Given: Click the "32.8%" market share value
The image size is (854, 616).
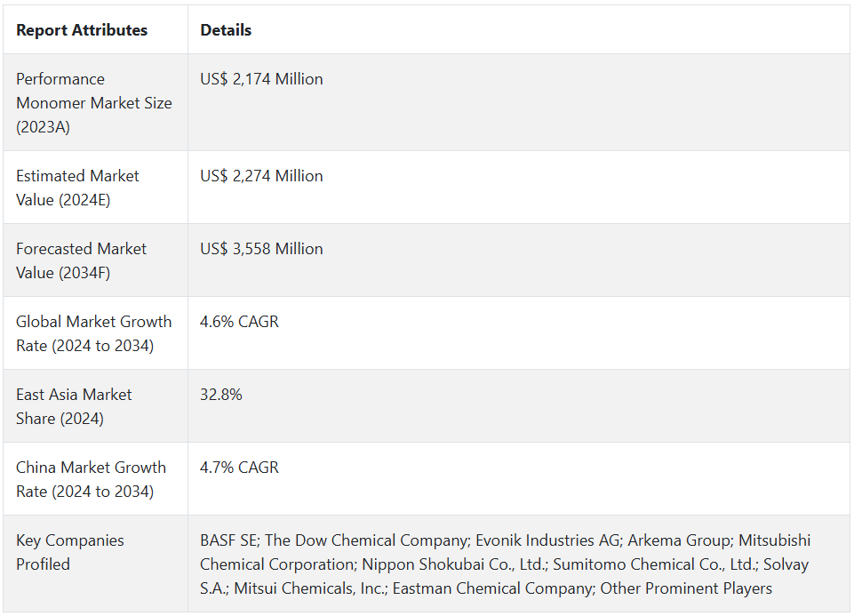Looking at the screenshot, I should click(221, 395).
